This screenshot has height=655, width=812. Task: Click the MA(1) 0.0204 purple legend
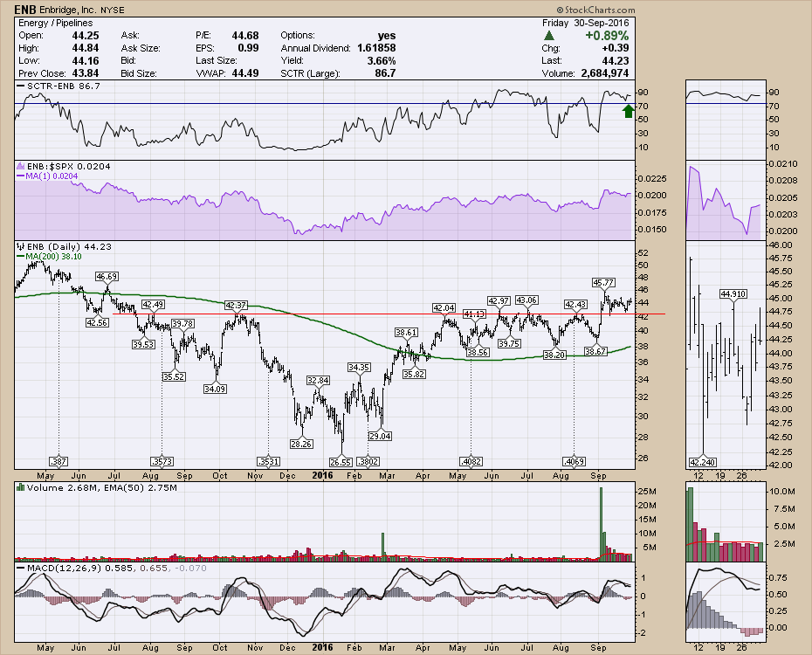52,176
